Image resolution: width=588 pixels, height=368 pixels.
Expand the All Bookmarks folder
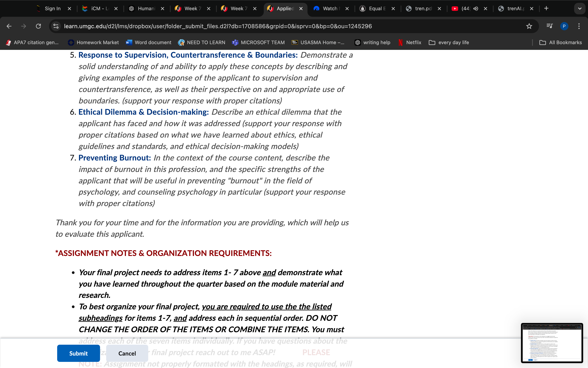561,43
